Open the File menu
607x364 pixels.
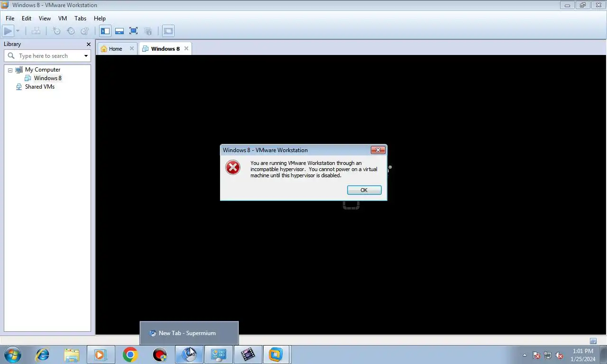[10, 18]
